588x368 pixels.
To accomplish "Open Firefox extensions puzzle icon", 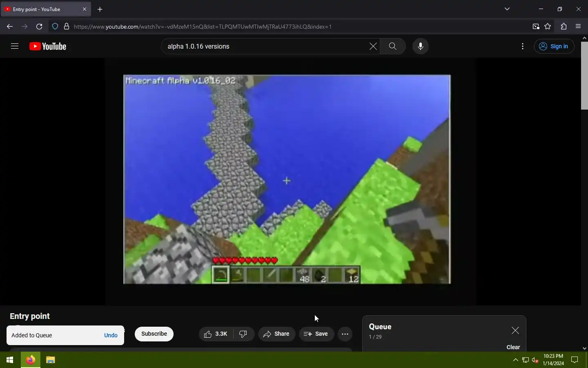I will click(x=563, y=27).
